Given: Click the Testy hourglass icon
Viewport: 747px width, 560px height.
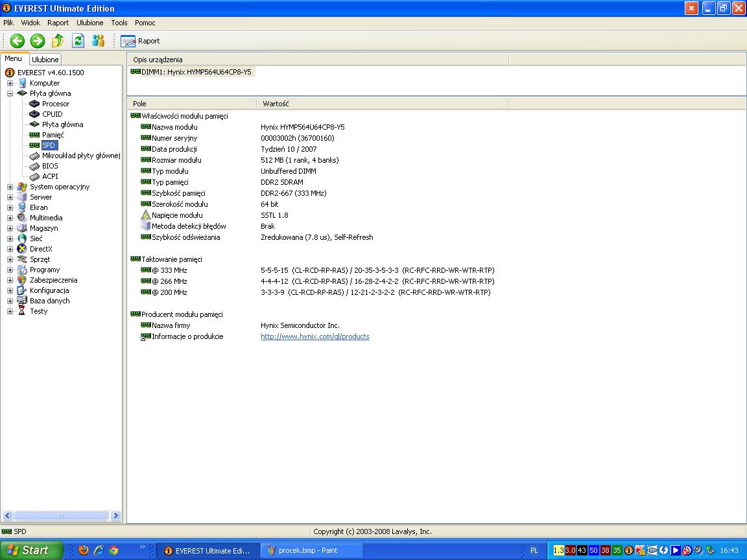Looking at the screenshot, I should tap(21, 311).
